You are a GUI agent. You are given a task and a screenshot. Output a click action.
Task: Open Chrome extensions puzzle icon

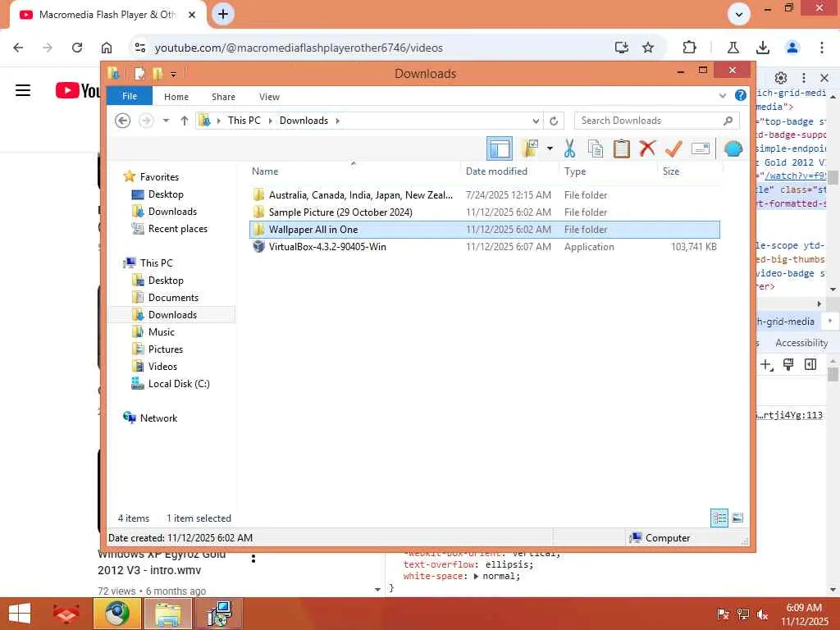689,48
